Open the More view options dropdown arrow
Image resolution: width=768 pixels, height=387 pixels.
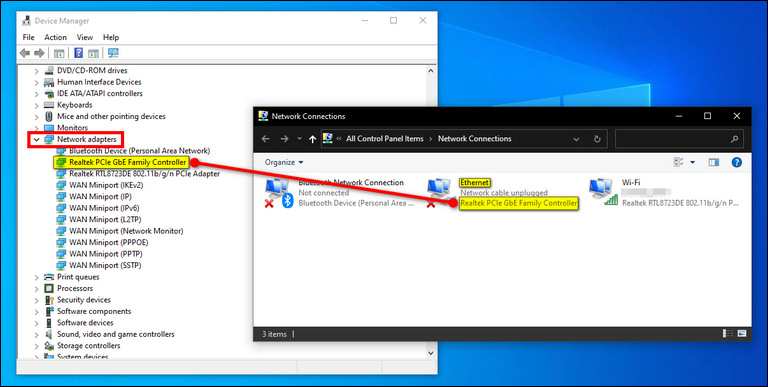(693, 162)
